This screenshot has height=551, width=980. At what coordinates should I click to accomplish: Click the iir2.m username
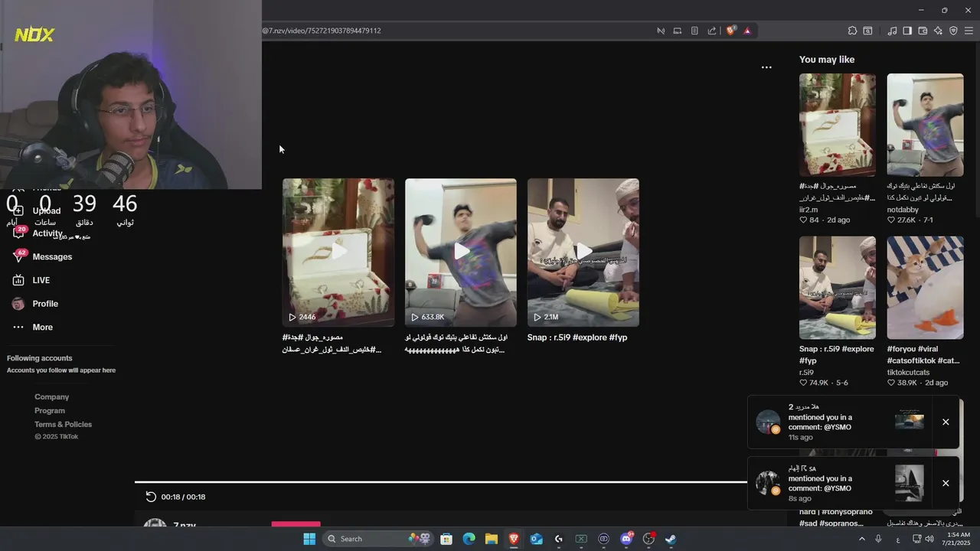pyautogui.click(x=808, y=210)
